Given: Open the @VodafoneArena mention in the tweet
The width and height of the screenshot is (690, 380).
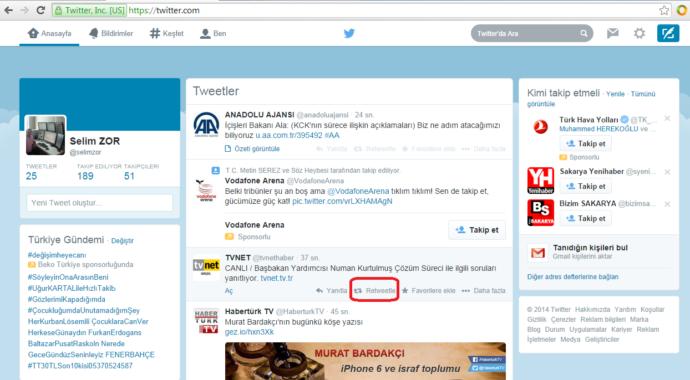Looking at the screenshot, I should (358, 191).
